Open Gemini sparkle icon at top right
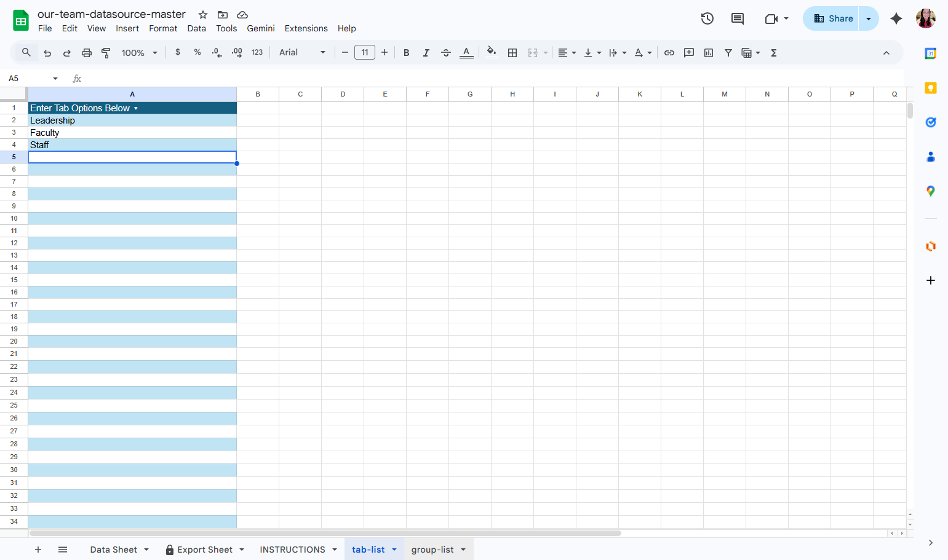The width and height of the screenshot is (948, 560). (896, 18)
